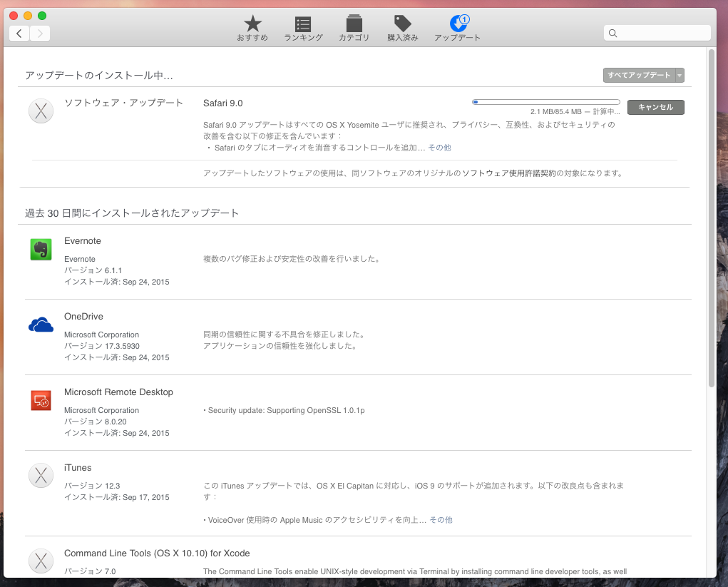
Task: Click the バージョン 17.3.5930 text
Action: (x=102, y=346)
